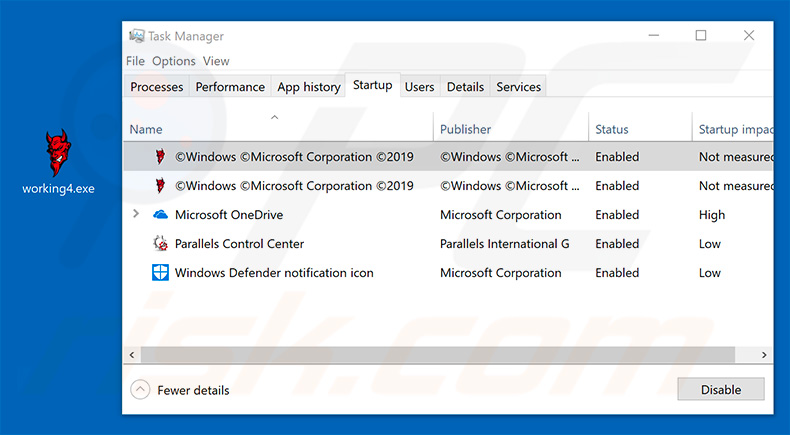Screen dimensions: 790x435
Task: Click the High startup impact value
Action: [712, 215]
